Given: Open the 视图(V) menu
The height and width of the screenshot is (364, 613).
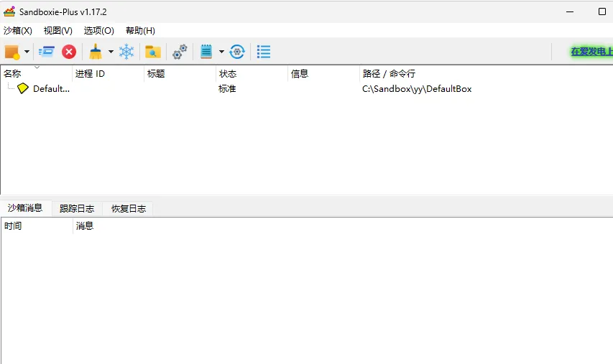Looking at the screenshot, I should click(58, 30).
